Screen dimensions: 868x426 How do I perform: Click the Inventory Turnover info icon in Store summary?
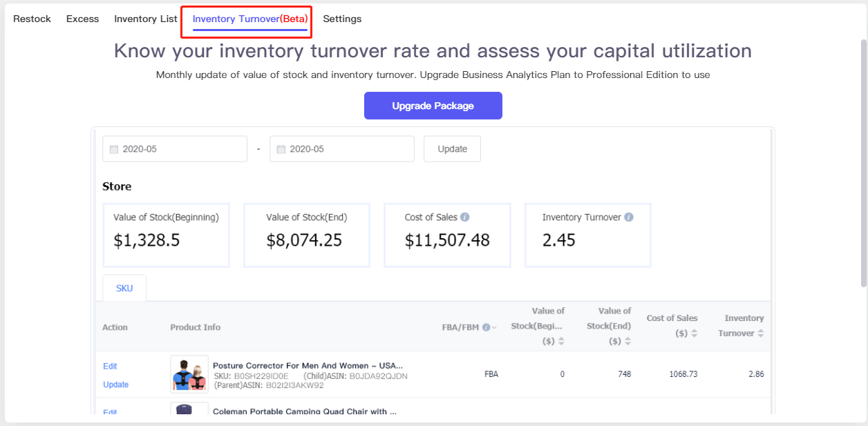coord(629,217)
